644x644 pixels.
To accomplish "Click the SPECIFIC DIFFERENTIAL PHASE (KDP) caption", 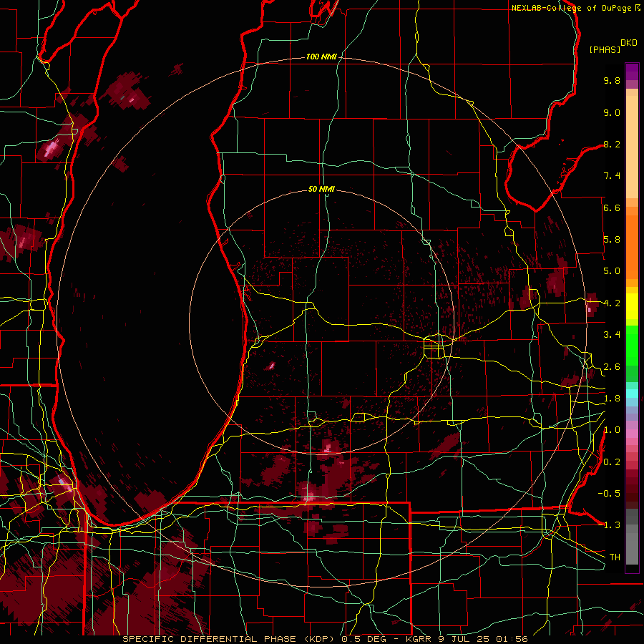I will click(230, 639).
